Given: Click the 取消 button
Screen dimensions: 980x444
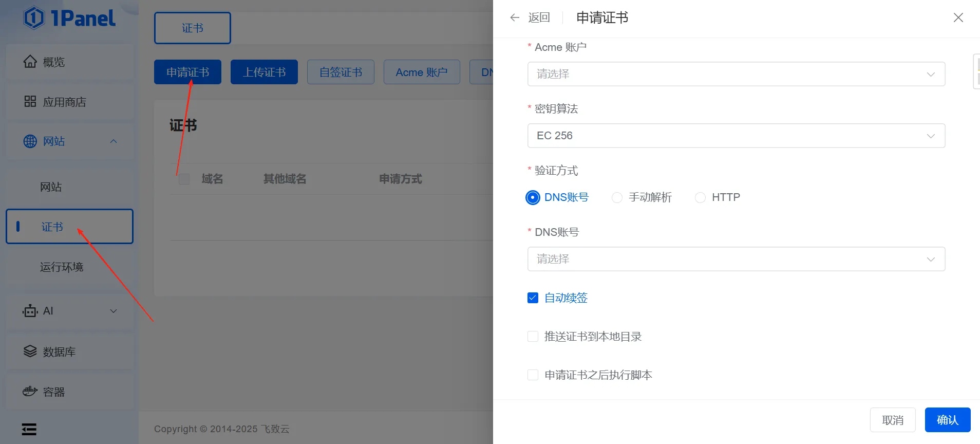Looking at the screenshot, I should point(893,420).
